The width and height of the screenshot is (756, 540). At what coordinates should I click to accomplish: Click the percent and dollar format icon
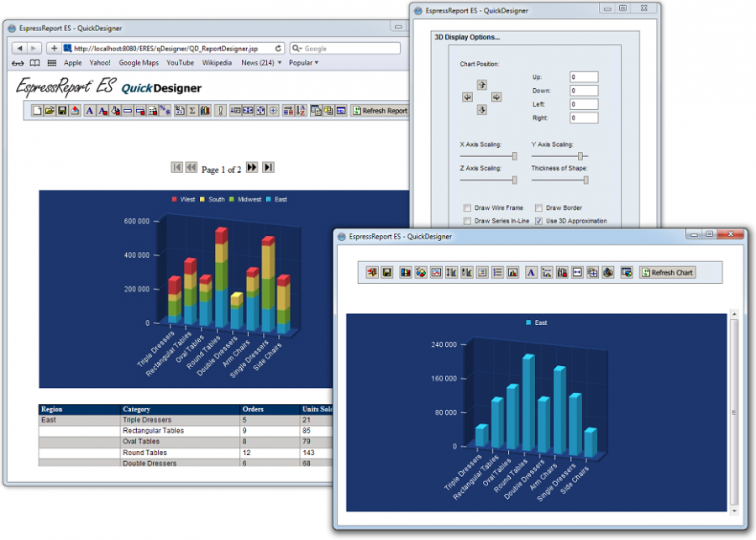(165, 111)
